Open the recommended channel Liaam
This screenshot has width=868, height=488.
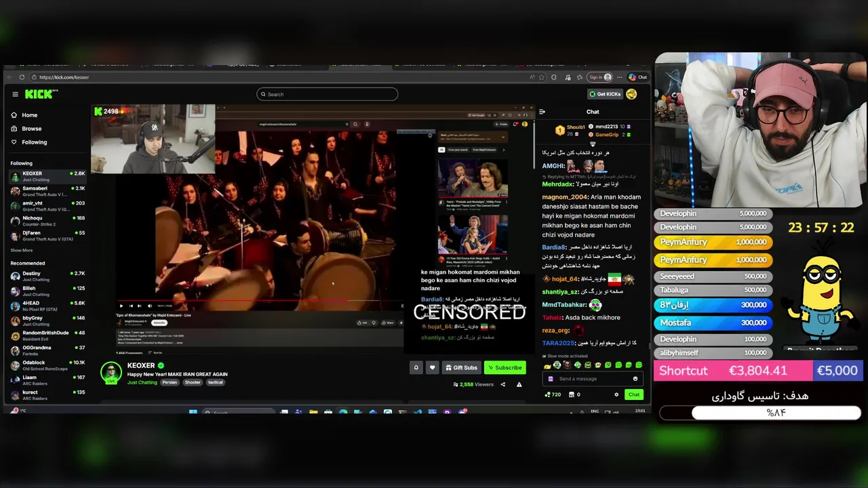47,380
